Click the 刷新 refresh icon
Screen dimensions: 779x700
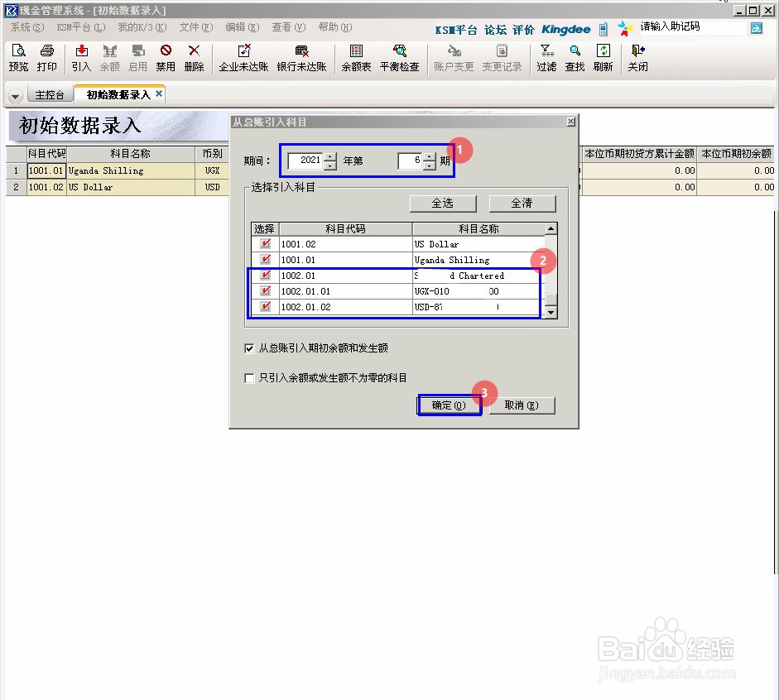pyautogui.click(x=603, y=58)
